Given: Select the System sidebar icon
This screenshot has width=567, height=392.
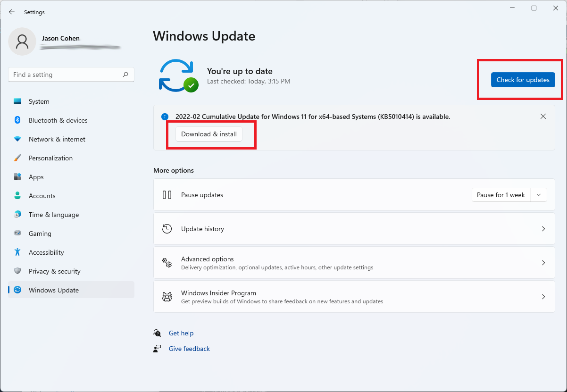Looking at the screenshot, I should coord(18,101).
